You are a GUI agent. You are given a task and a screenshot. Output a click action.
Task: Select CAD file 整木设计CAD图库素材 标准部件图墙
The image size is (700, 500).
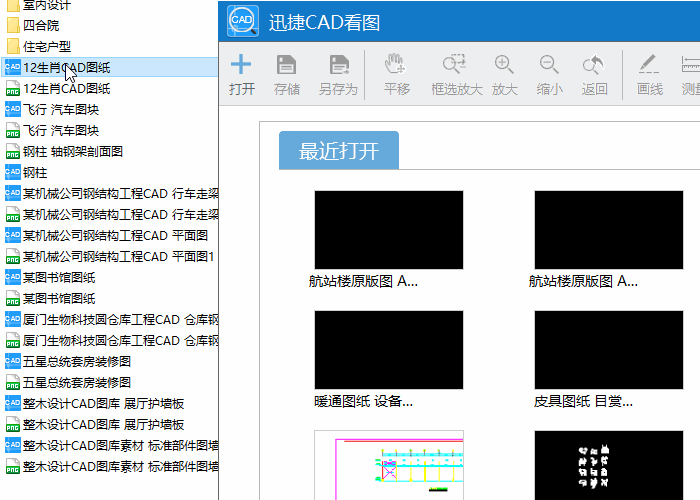111,445
